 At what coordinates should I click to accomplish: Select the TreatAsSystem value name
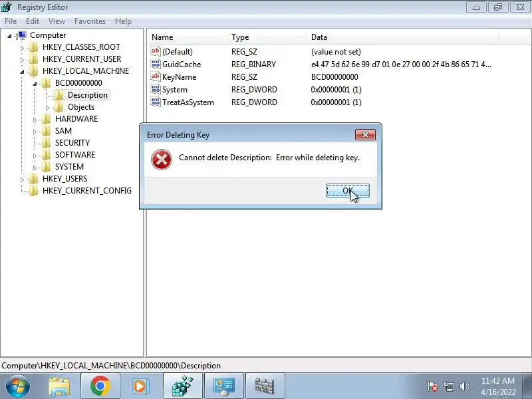pyautogui.click(x=188, y=102)
